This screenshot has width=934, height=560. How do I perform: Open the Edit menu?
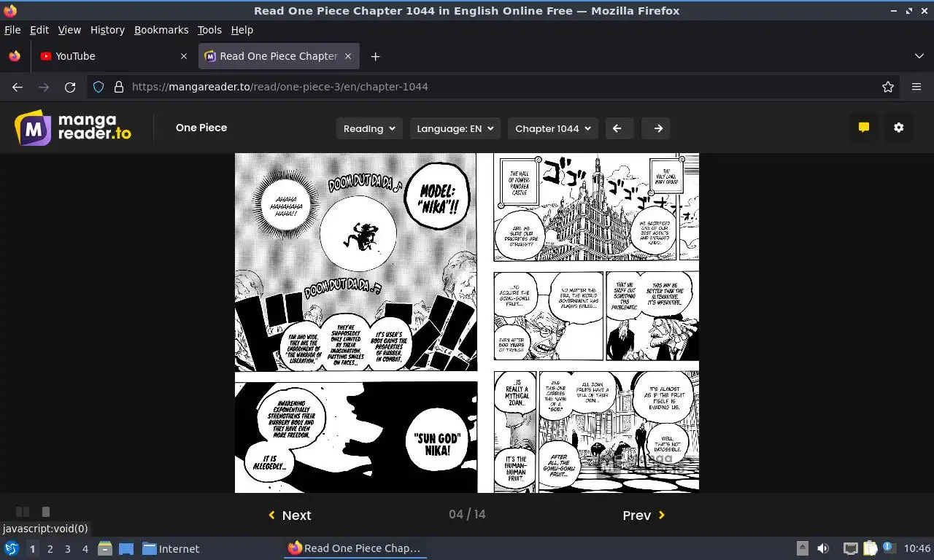pos(39,30)
